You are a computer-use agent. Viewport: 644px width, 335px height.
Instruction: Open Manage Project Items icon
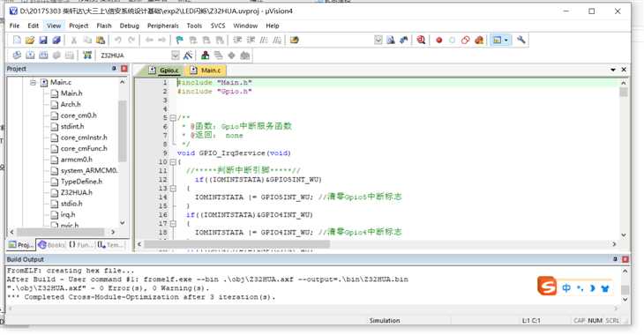pyautogui.click(x=205, y=55)
